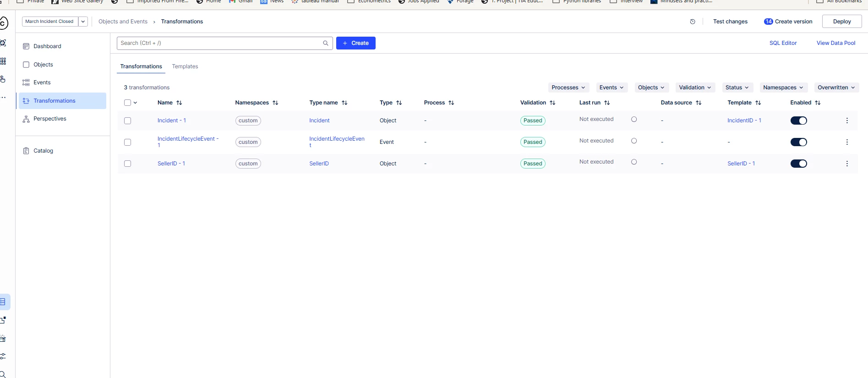868x378 pixels.
Task: Click the Objects and Events breadcrumb
Action: (x=123, y=22)
